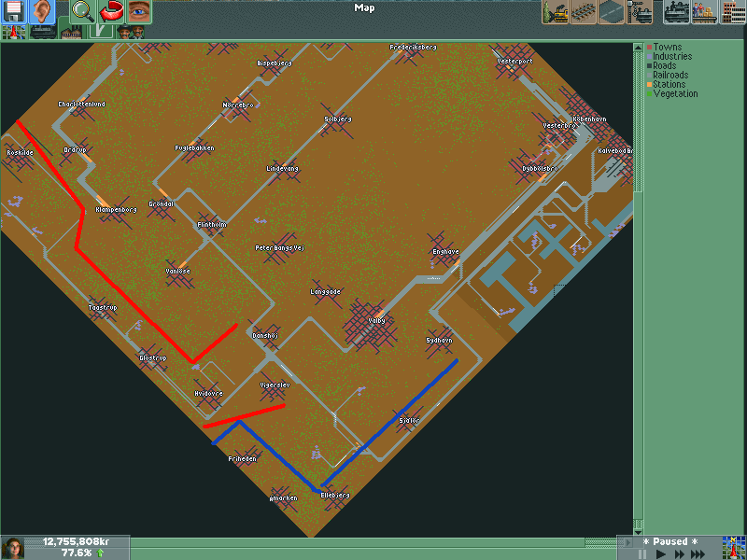The width and height of the screenshot is (747, 560).
Task: Click the Nørrebro town label
Action: 238,105
